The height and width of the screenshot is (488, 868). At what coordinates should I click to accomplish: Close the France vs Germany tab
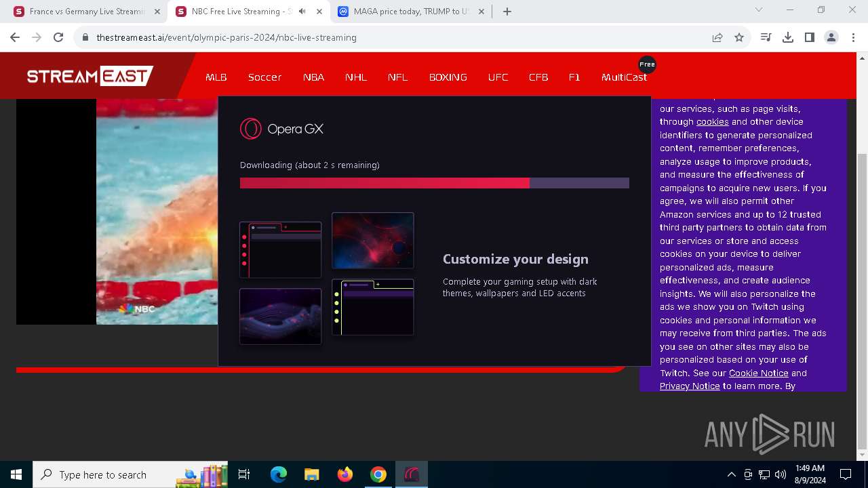click(x=157, y=12)
